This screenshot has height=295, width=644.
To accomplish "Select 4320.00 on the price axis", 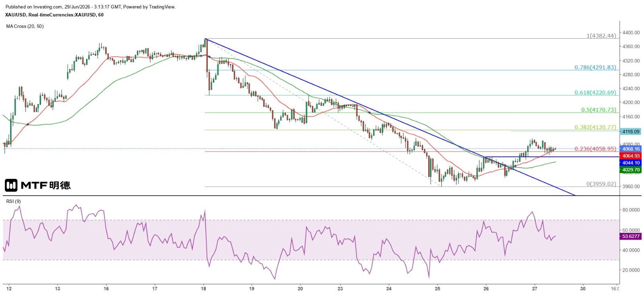I will 631,61.
